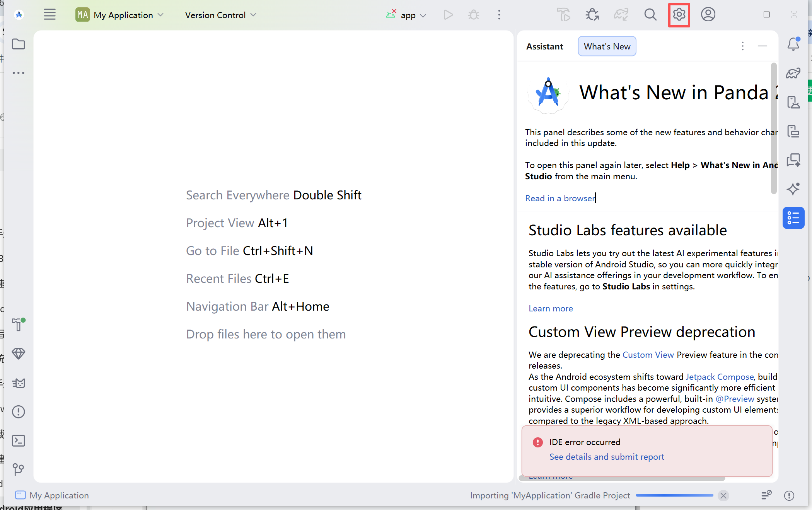Click My Application in status bar
Viewport: 812px width, 510px height.
tap(52, 495)
